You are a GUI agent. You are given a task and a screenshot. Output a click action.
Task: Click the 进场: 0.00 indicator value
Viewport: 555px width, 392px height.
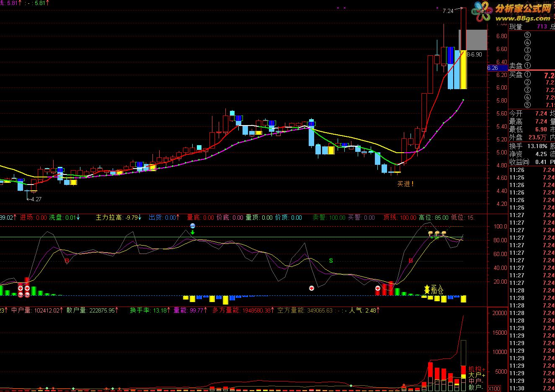point(34,218)
